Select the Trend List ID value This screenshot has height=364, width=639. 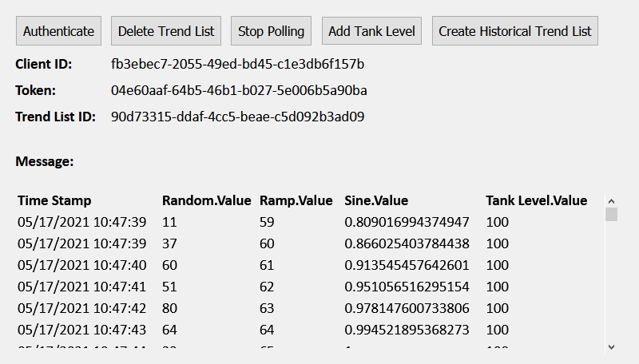pyautogui.click(x=238, y=117)
